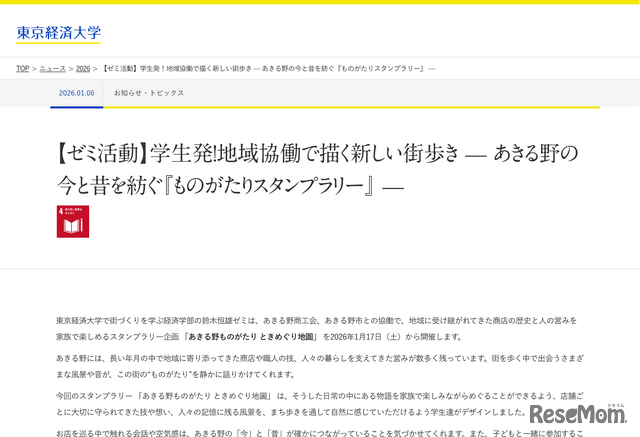Open the 東京経済大学 site logo link
640x437 pixels.
58,33
